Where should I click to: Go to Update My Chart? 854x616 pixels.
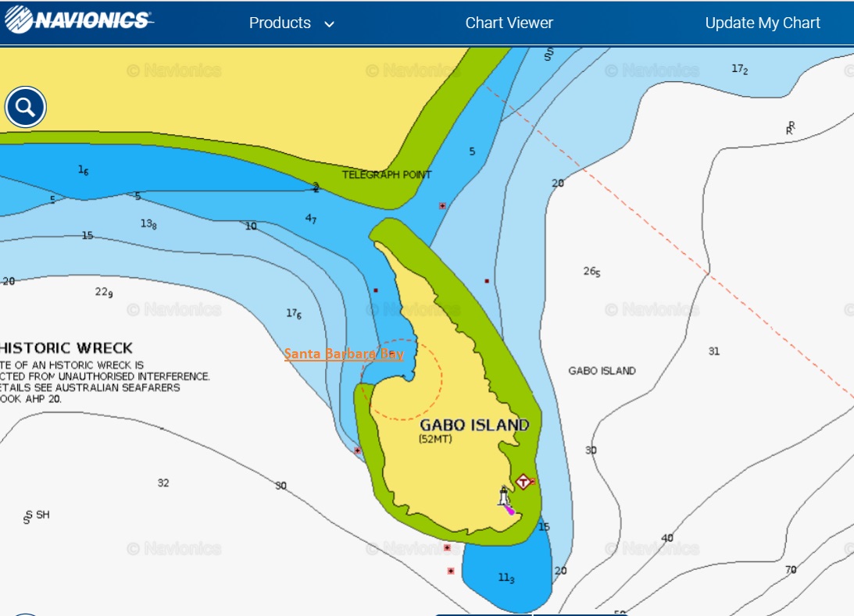pyautogui.click(x=762, y=23)
